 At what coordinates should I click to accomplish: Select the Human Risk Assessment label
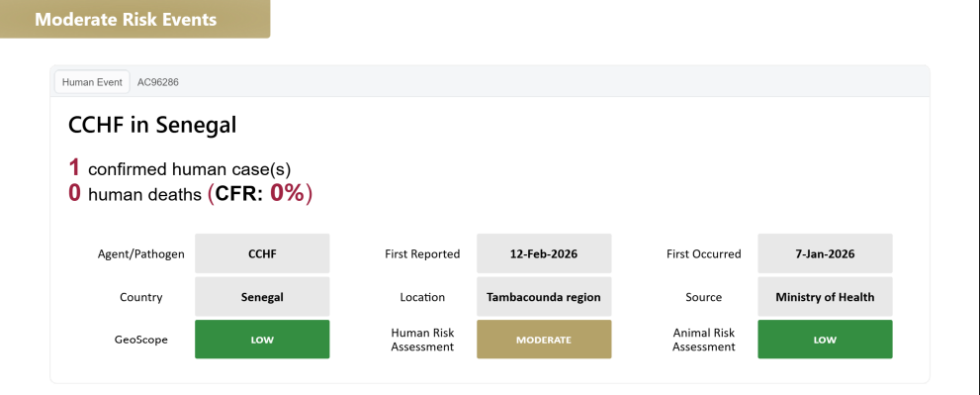(422, 340)
